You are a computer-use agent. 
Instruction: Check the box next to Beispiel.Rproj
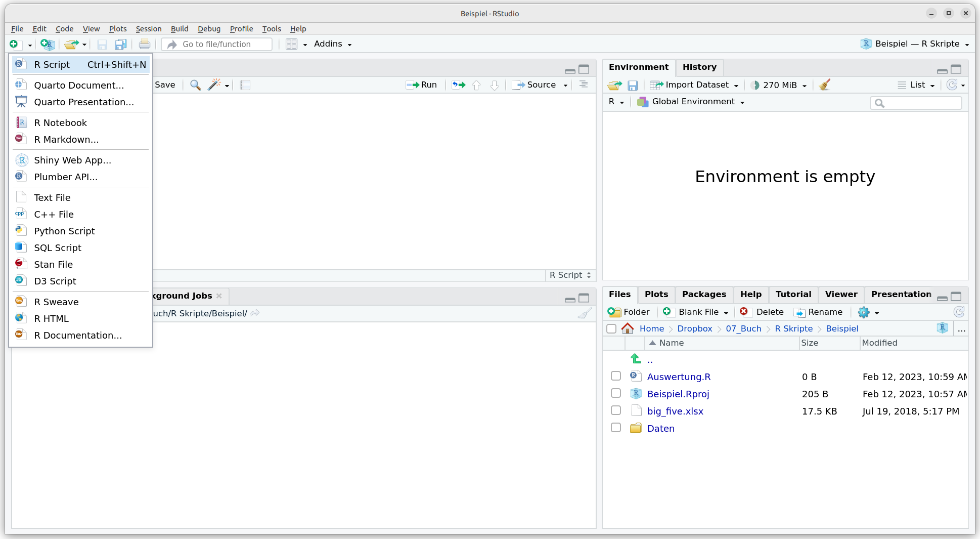tap(616, 393)
